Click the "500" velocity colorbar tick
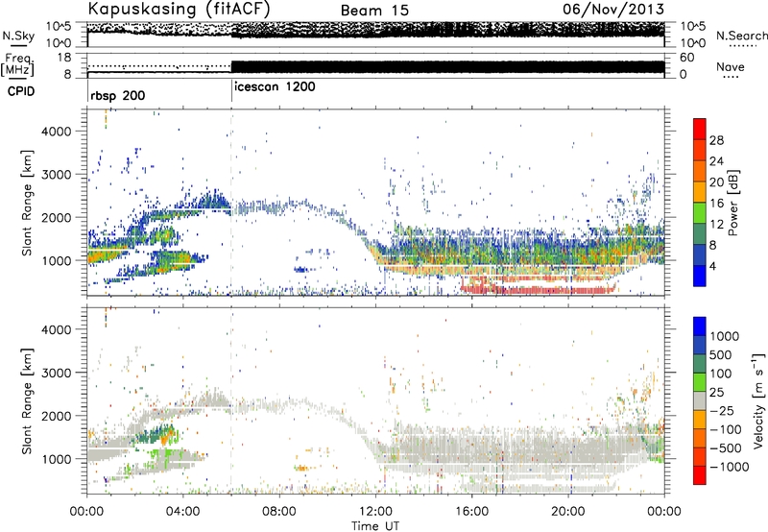 click(721, 355)
